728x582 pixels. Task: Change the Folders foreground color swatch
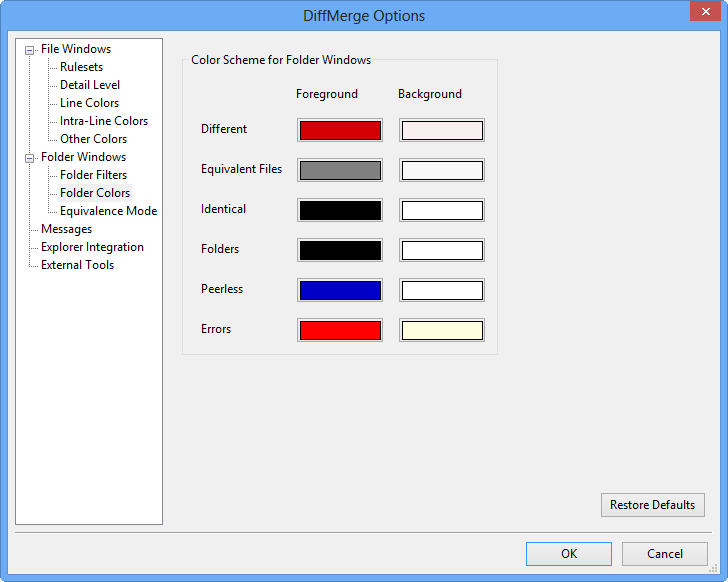coord(340,250)
